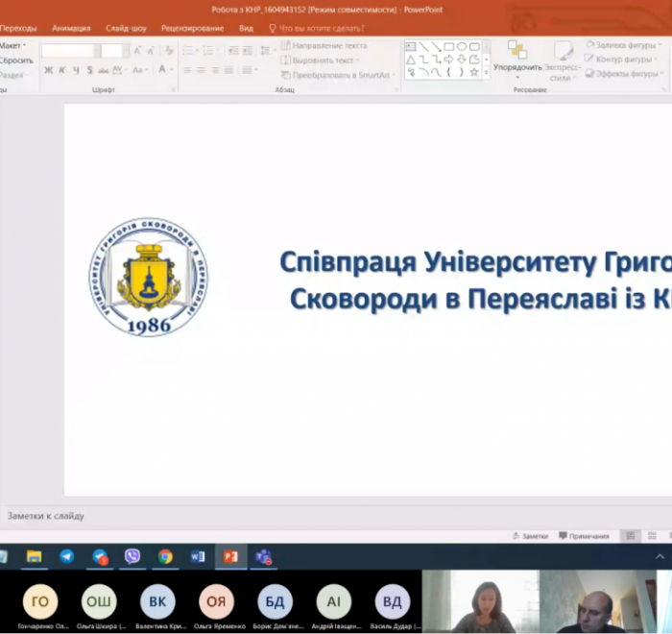
Task: Toggle Notes (Заметки) in status bar
Action: 530,536
